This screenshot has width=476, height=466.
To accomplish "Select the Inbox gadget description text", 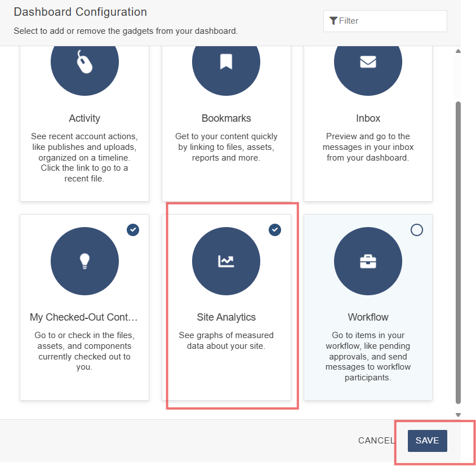I will (368, 147).
